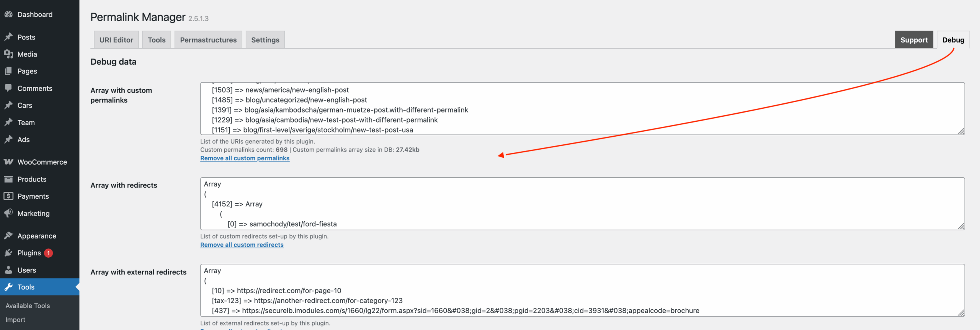Click line 1229 cambodia new-test-post entry
This screenshot has height=330, width=980.
tap(325, 120)
